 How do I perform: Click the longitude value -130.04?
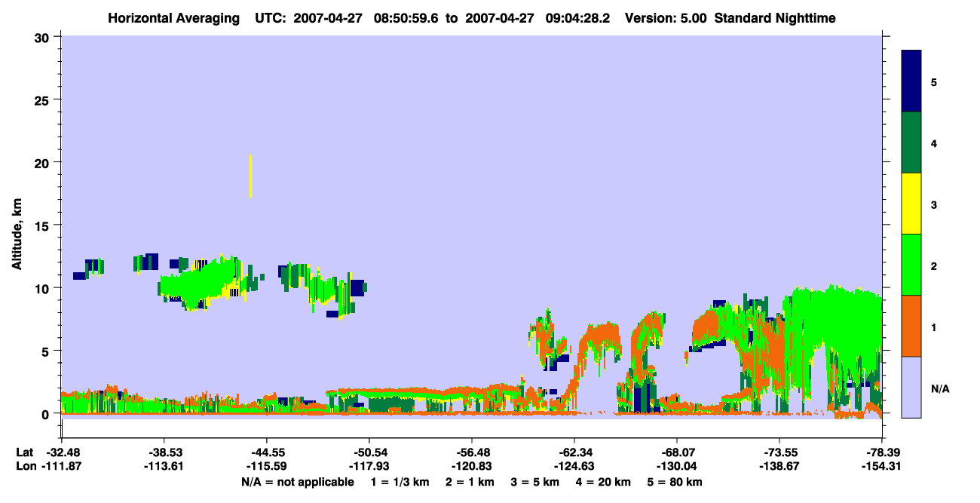[676, 466]
